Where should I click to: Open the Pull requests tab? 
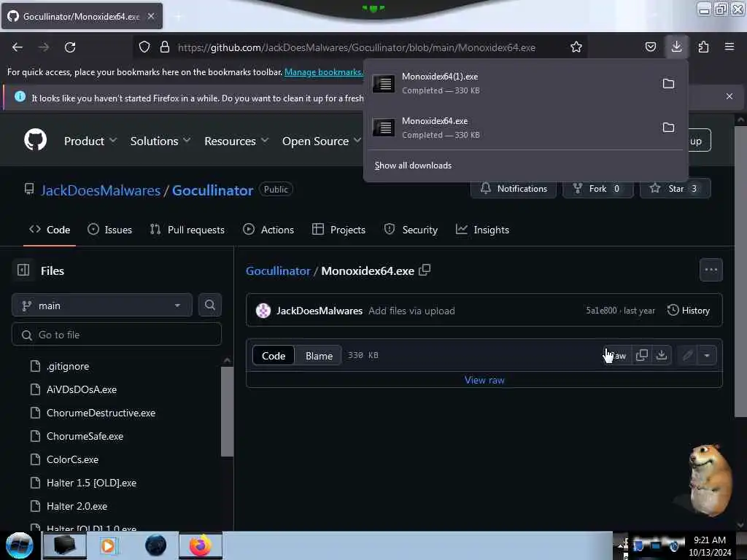[187, 230]
